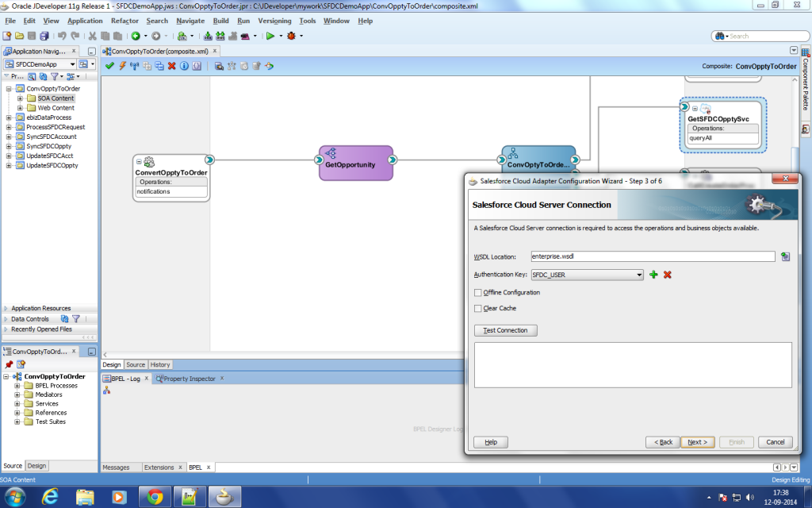Cancel the Salesforce Cloud Adapter wizard
The height and width of the screenshot is (508, 812).
[776, 442]
